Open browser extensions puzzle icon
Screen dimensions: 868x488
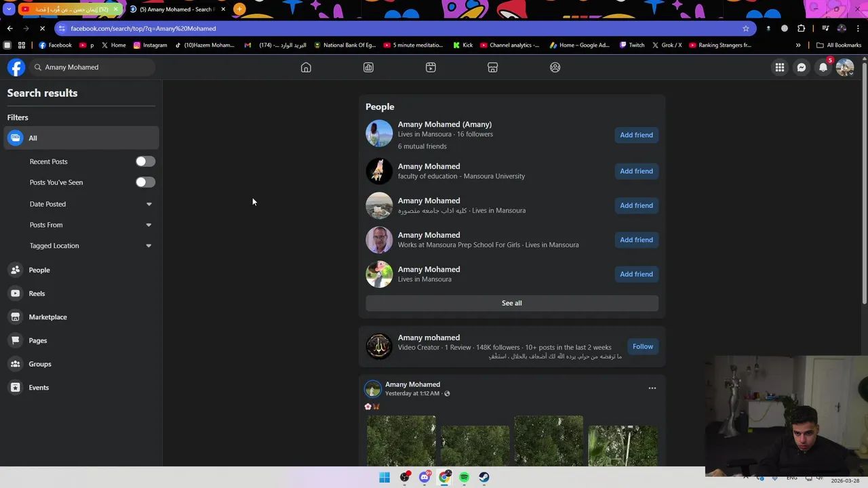tap(802, 28)
